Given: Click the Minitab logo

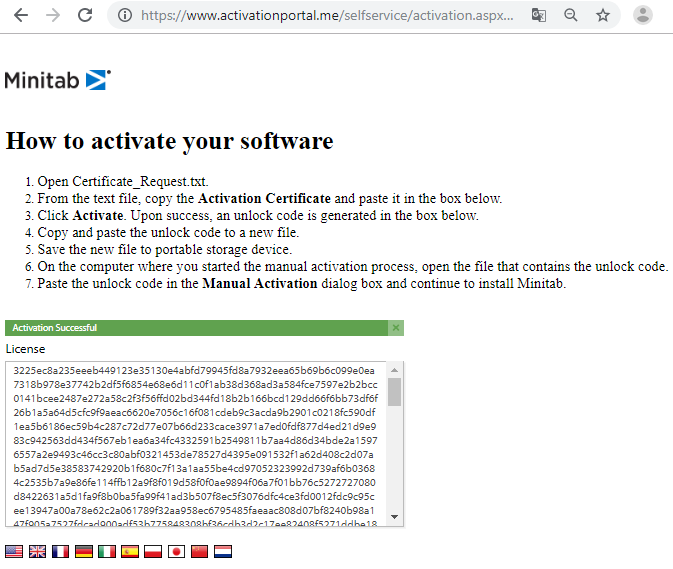Looking at the screenshot, I should (x=58, y=80).
